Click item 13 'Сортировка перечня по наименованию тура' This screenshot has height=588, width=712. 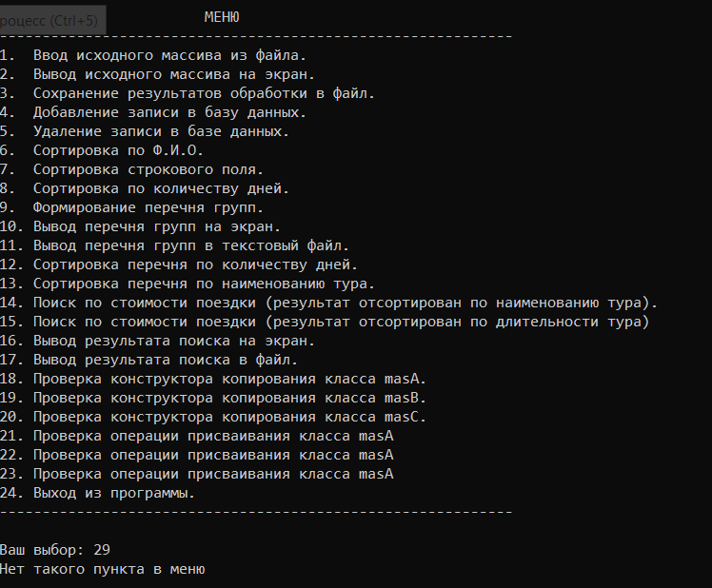(x=188, y=284)
